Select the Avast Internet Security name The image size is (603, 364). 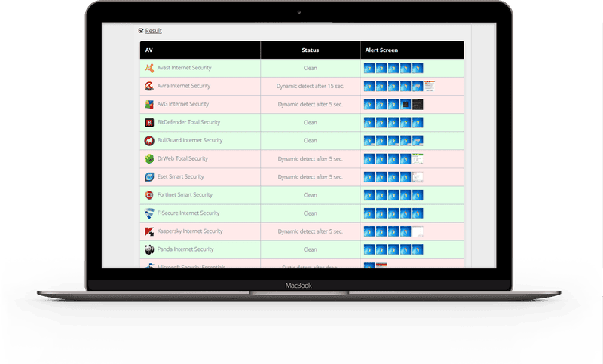coord(184,68)
